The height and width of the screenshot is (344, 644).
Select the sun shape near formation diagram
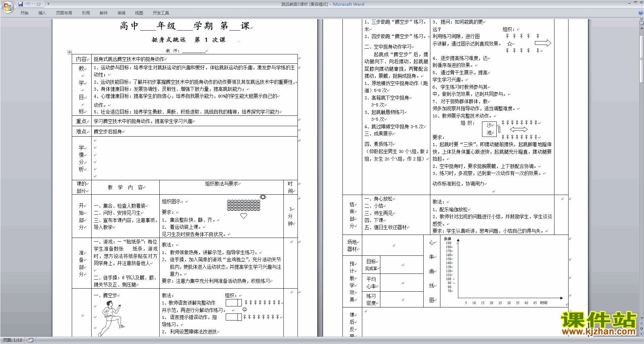(263, 197)
